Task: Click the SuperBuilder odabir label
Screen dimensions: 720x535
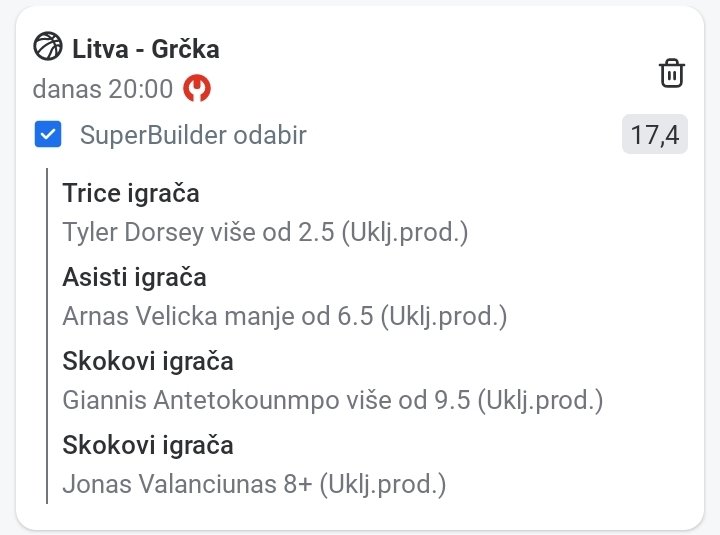Action: point(193,135)
